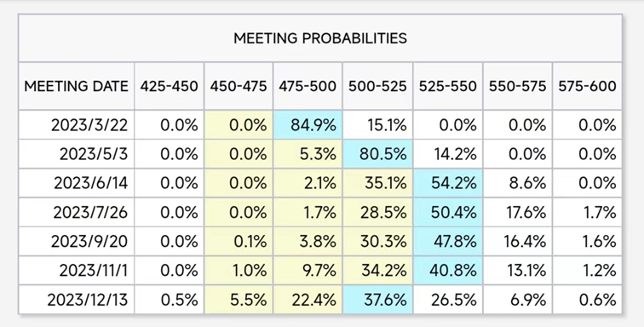Image resolution: width=644 pixels, height=327 pixels.
Task: Click the 2023/5/3 meeting date cell
Action: tap(77, 154)
